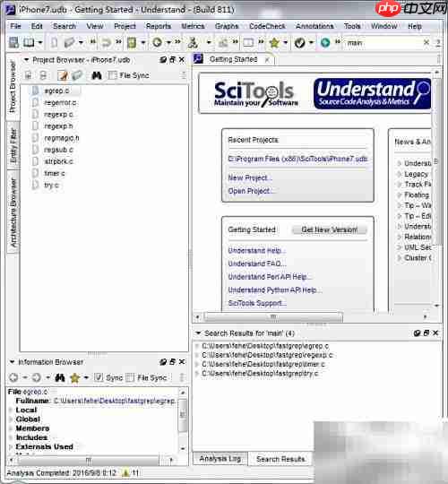Open the File menu
The height and width of the screenshot is (484, 448).
(15, 26)
